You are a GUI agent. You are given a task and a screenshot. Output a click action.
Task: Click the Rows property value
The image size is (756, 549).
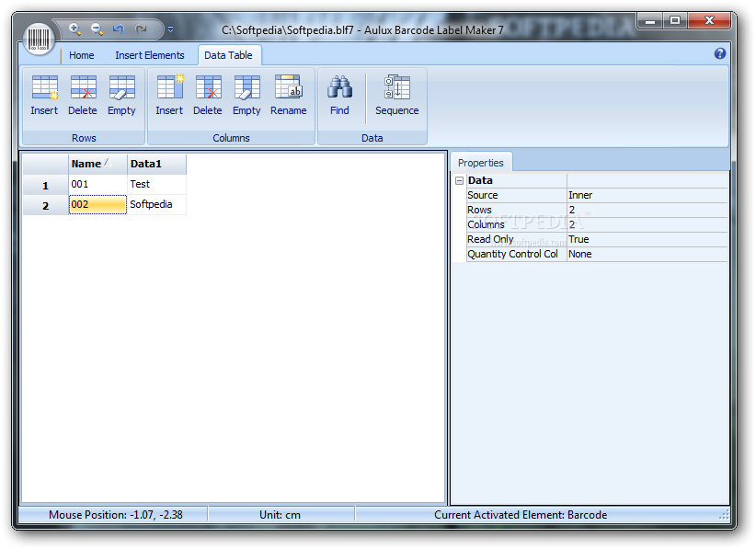[647, 211]
